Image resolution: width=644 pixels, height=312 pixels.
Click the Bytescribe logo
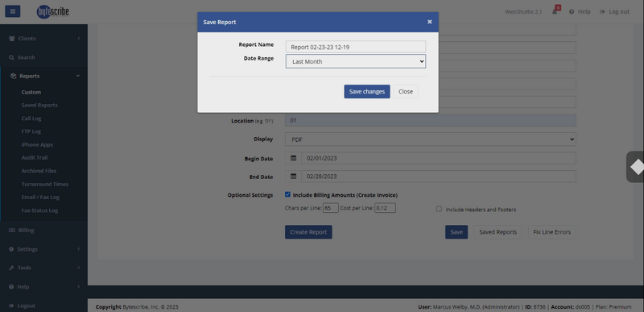tap(52, 11)
